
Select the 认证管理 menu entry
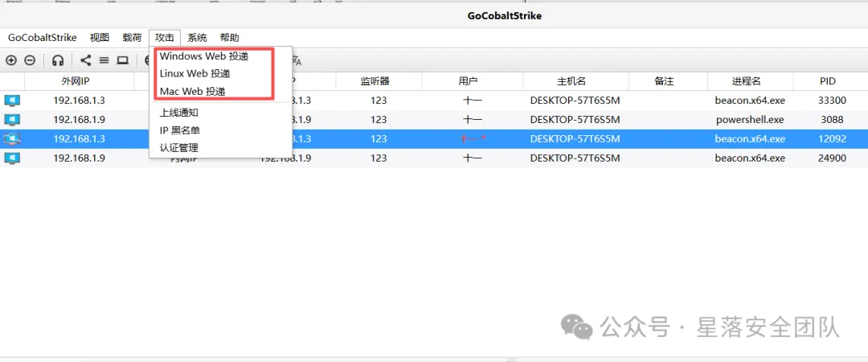tap(178, 148)
